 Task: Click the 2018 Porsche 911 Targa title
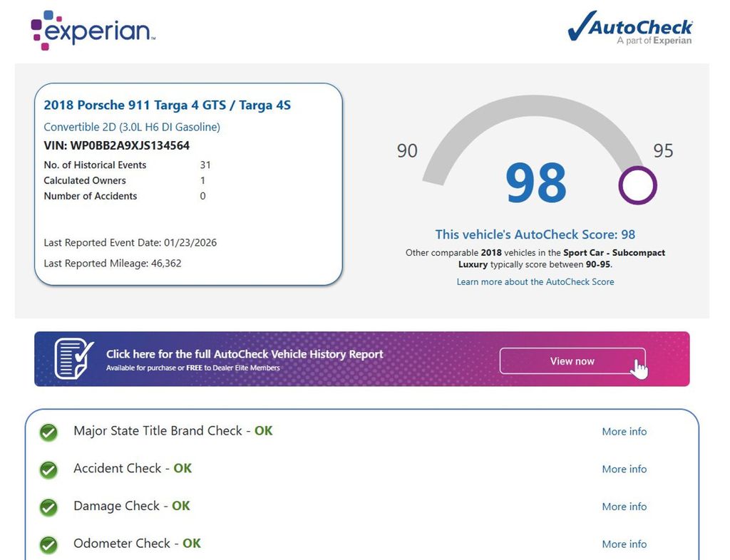point(167,105)
